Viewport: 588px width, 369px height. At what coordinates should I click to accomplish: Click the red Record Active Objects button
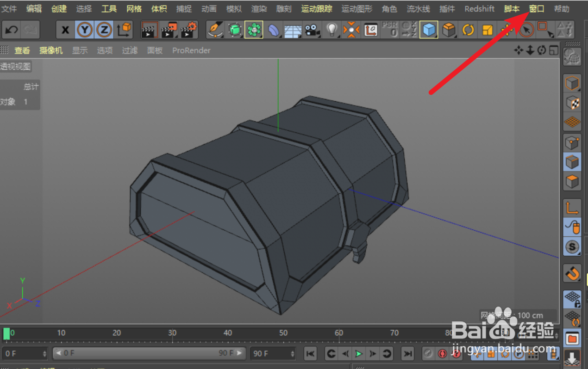(443, 354)
